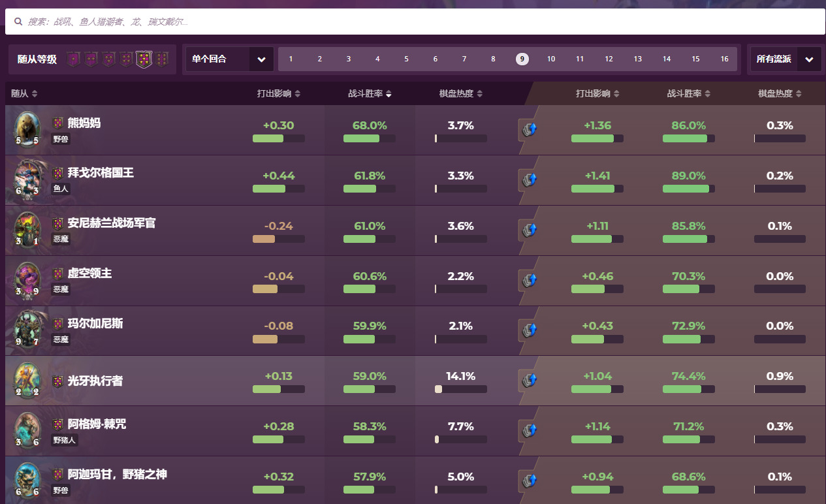Screen dimensions: 826x504
Task: Select the tier 1 minion level badge
Action: click(73, 59)
